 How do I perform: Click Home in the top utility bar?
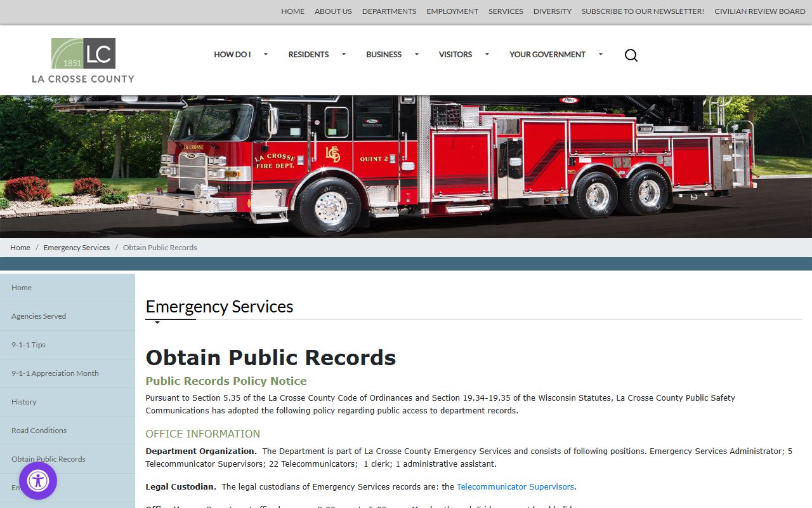tap(293, 11)
